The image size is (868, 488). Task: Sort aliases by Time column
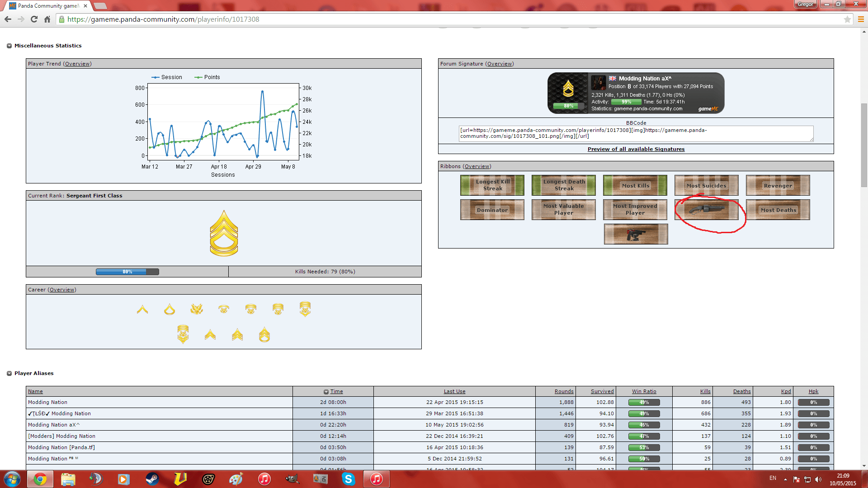click(336, 391)
